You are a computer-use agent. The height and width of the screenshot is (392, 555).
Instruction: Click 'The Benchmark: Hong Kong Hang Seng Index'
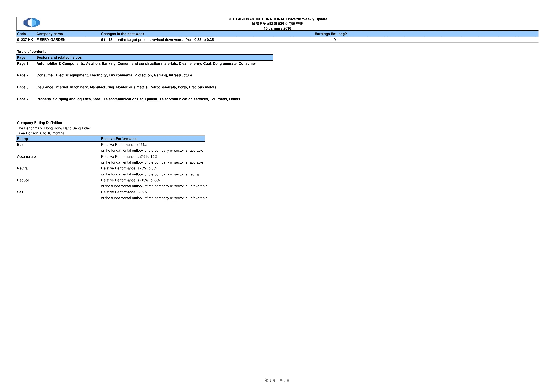pyautogui.click(x=54, y=128)
